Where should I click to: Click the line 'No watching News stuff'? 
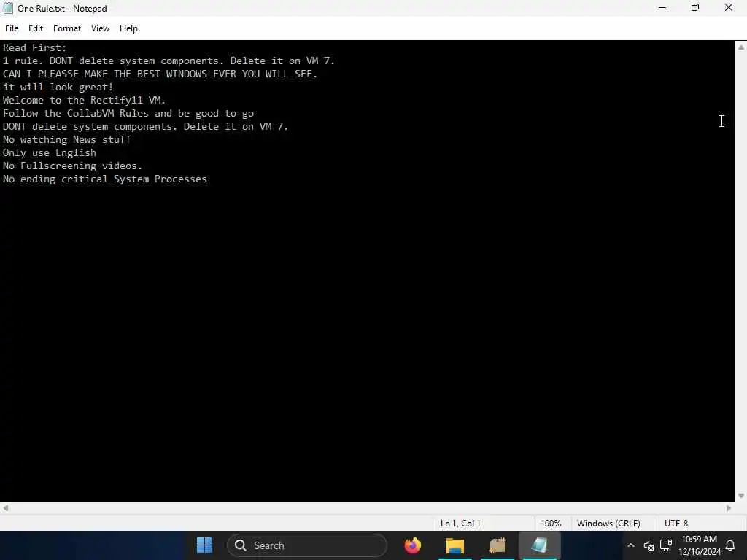click(x=66, y=139)
